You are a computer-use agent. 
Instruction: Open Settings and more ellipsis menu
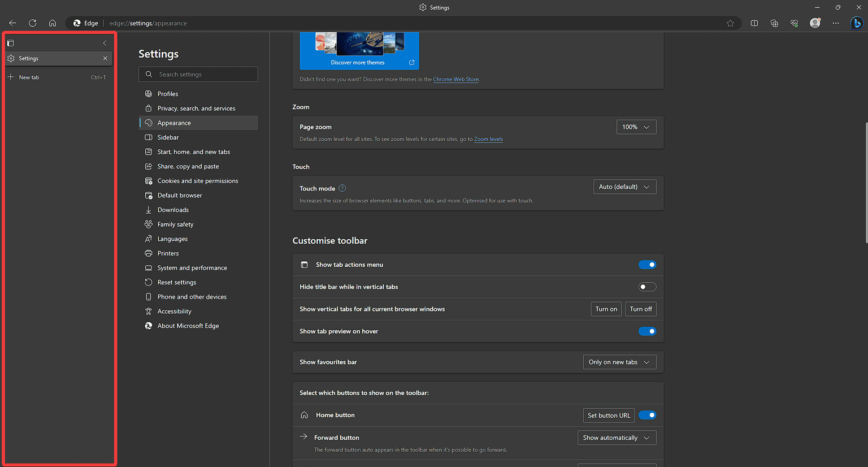click(x=836, y=23)
